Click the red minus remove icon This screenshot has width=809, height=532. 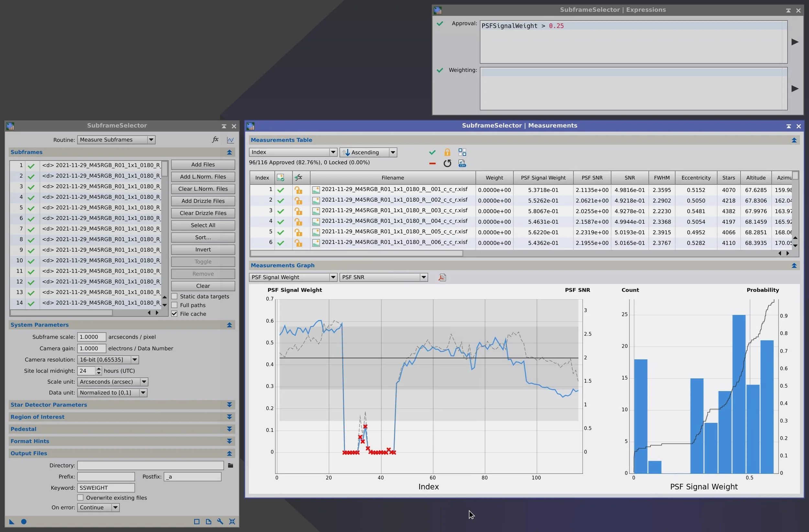point(432,163)
